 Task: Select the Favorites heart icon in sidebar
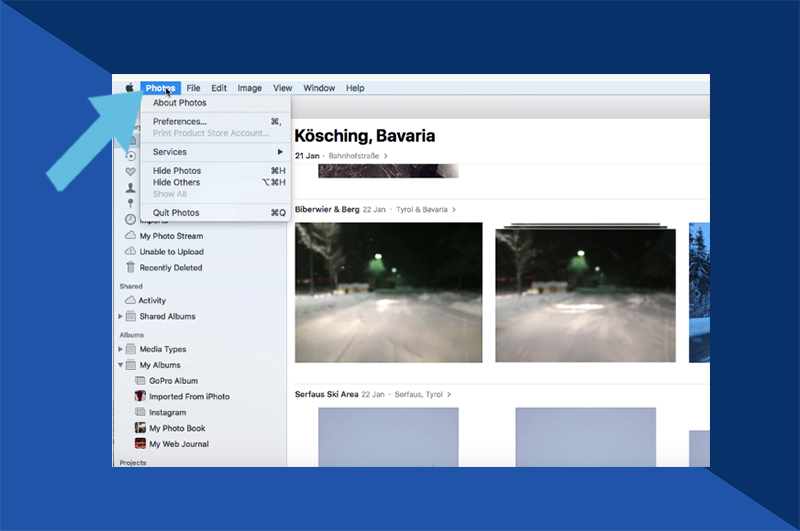point(131,172)
